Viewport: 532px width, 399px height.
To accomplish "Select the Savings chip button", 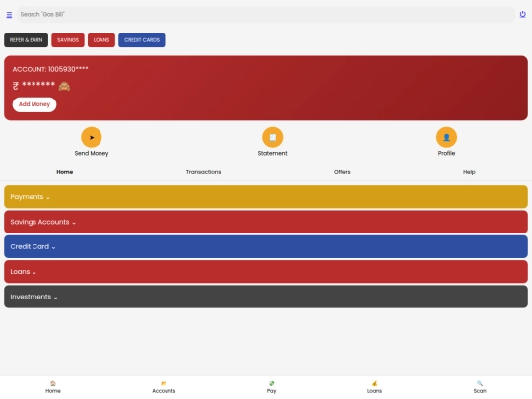I will [x=68, y=40].
